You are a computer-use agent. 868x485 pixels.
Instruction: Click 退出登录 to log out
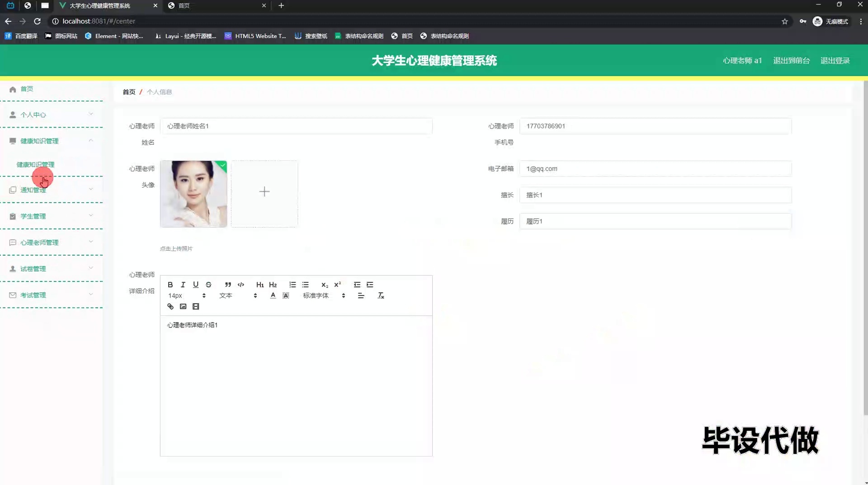click(835, 61)
